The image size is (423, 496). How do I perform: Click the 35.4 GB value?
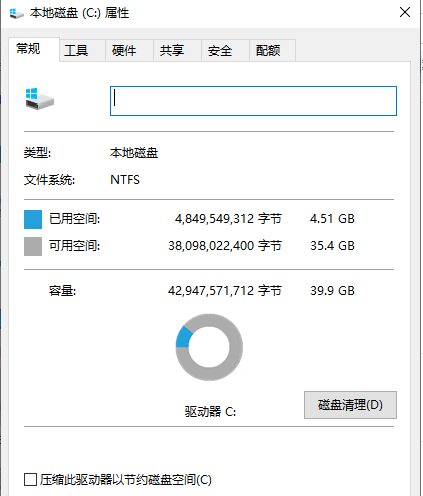coord(332,246)
